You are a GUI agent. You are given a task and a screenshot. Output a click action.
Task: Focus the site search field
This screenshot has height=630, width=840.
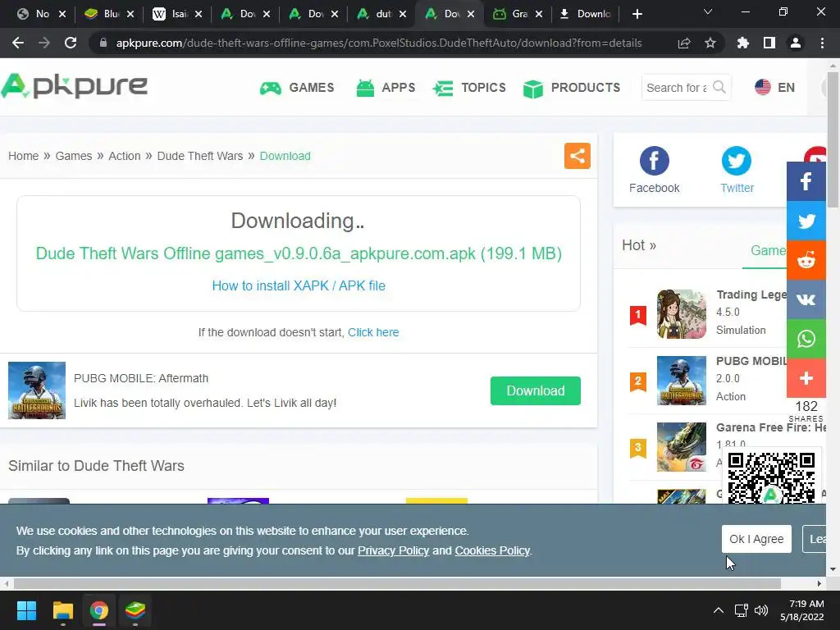click(677, 87)
